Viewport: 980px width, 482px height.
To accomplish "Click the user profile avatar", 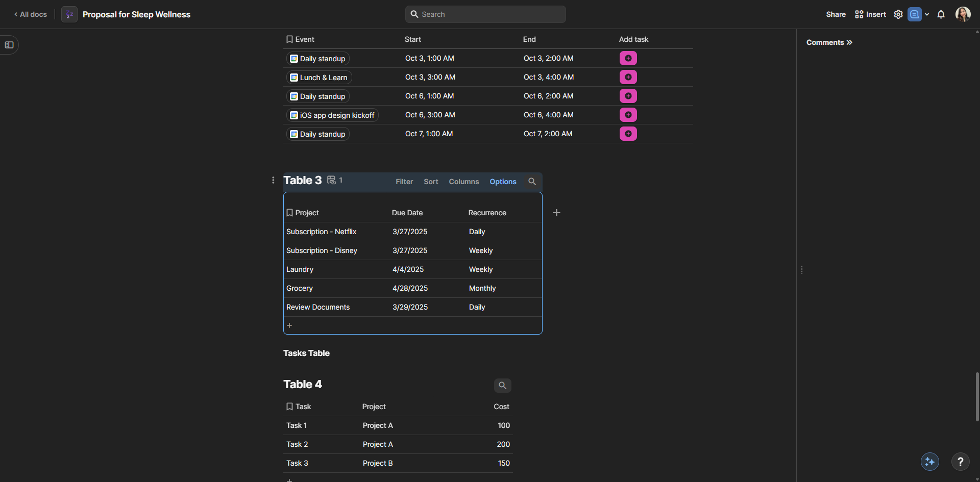I will (x=963, y=14).
